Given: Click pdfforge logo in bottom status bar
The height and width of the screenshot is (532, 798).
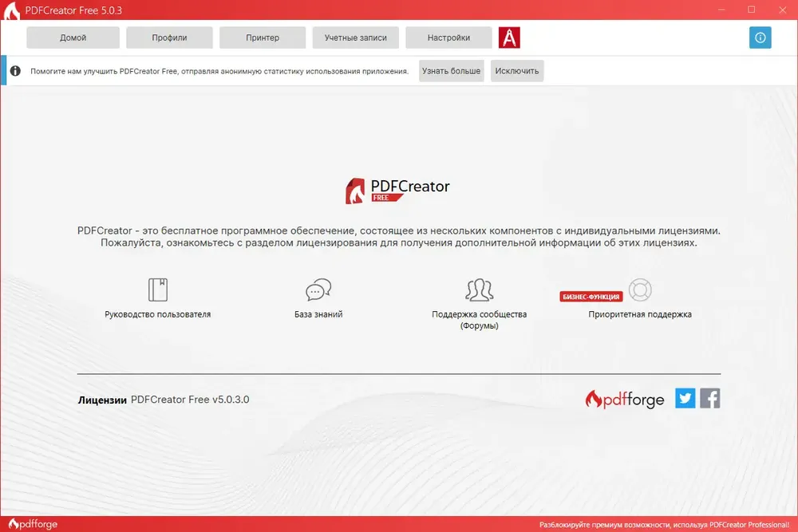Looking at the screenshot, I should click(33, 524).
